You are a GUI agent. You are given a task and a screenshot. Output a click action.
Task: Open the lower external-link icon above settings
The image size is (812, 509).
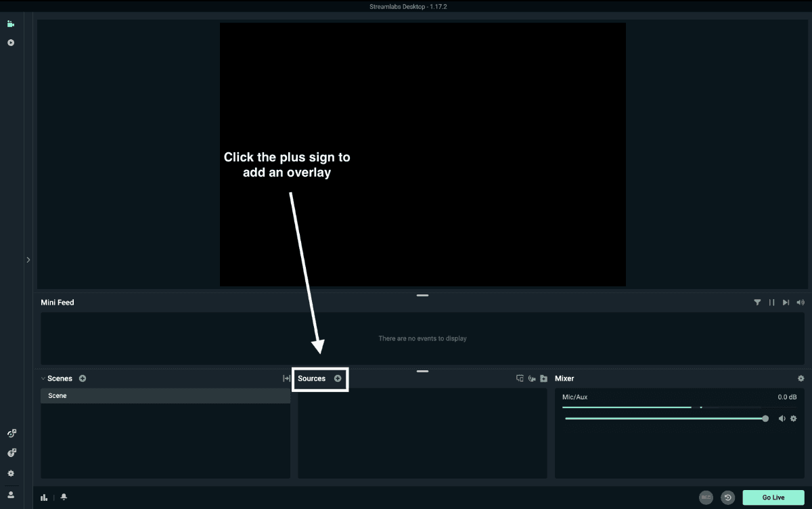pos(11,453)
